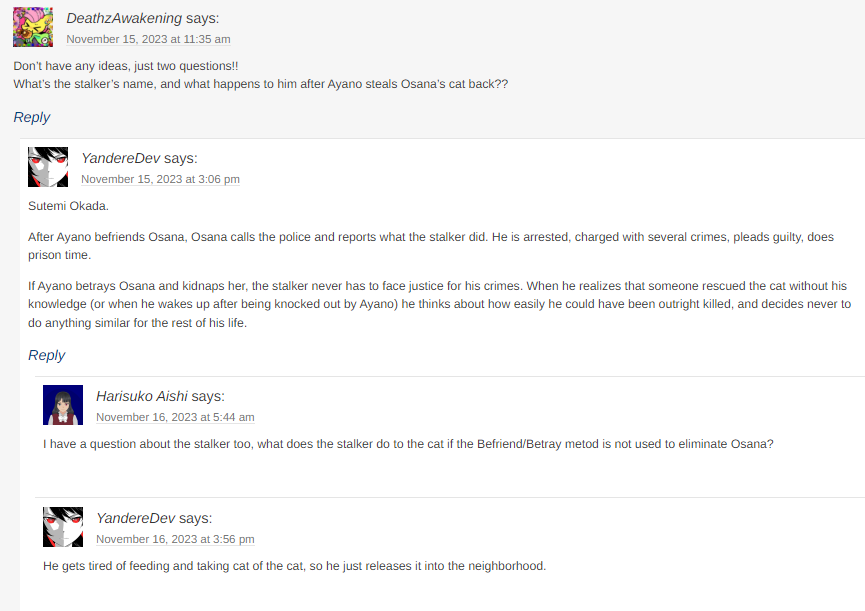Reply to YandereDev's Sutemi Okada comment
The width and height of the screenshot is (865, 611).
pos(46,355)
